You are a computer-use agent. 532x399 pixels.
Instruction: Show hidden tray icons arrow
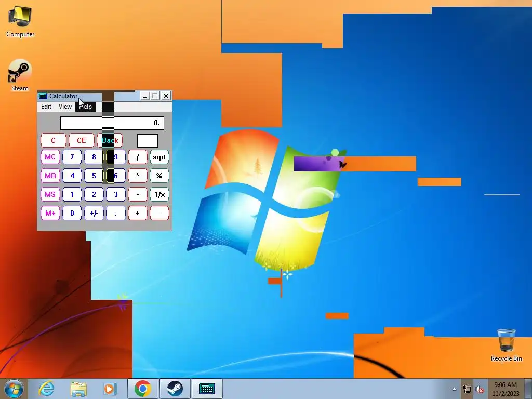454,390
